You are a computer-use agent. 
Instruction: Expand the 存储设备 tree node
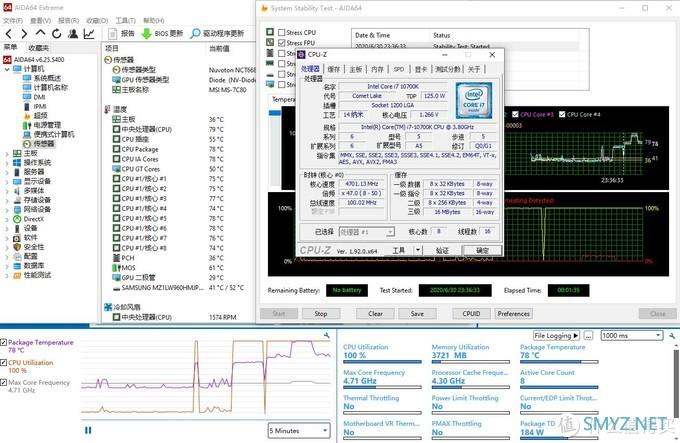click(x=7, y=200)
